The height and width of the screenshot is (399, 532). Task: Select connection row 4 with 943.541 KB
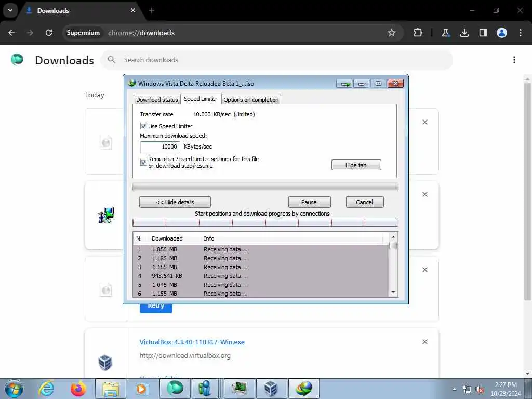(x=261, y=276)
